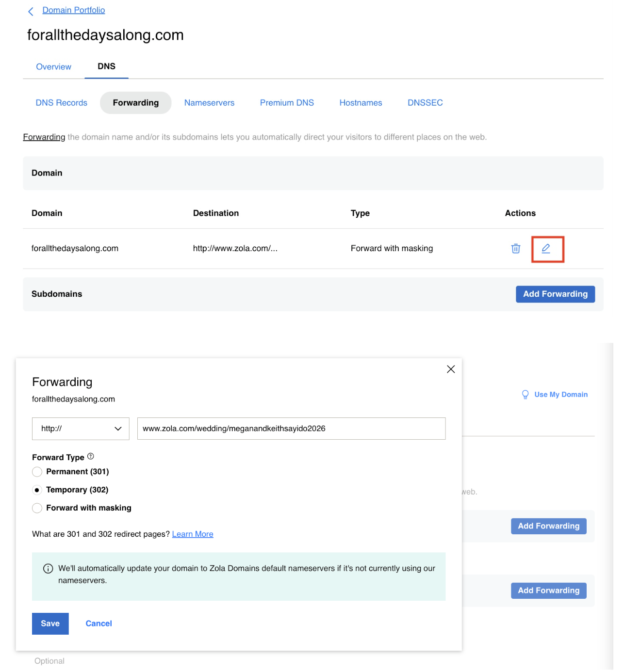Switch to the Overview tab
The image size is (624, 672).
[53, 66]
